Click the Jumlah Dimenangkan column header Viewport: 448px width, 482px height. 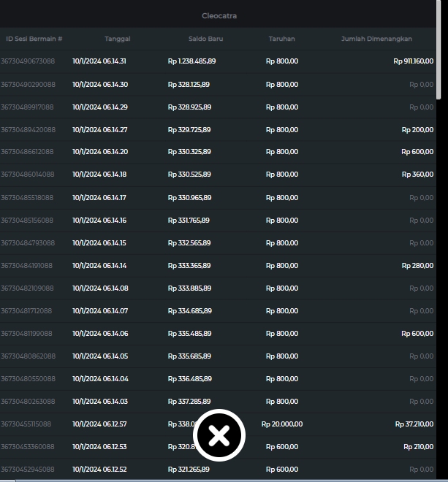(x=376, y=39)
